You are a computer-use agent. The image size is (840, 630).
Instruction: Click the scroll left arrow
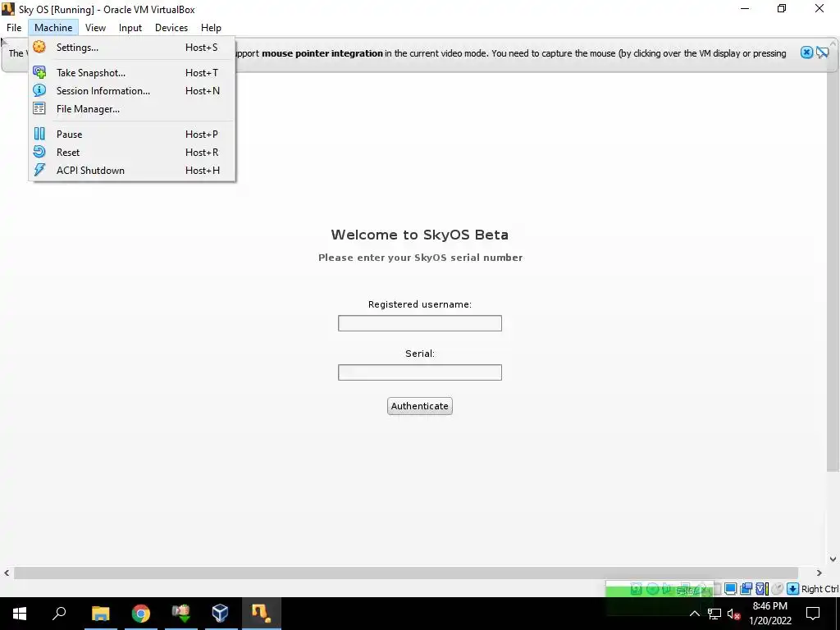7,573
